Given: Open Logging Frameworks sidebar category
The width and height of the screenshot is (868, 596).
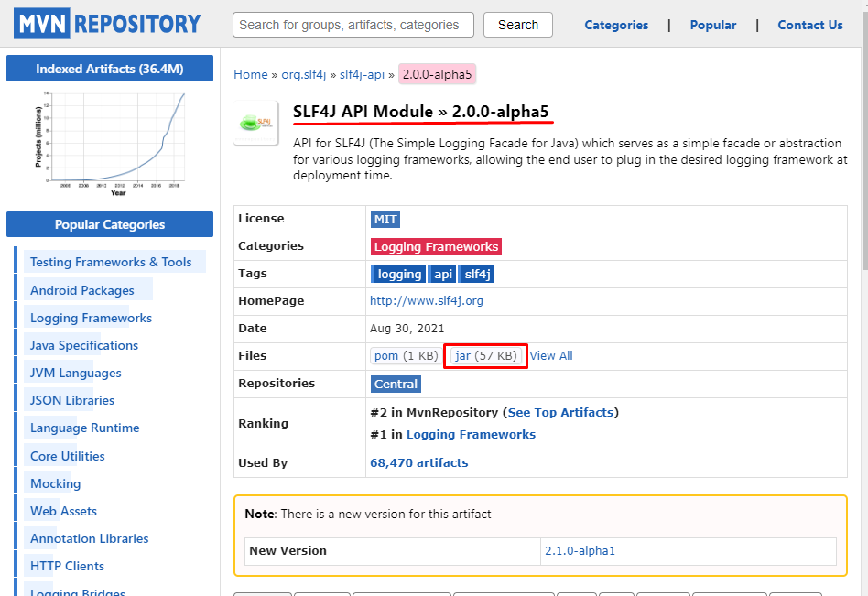Looking at the screenshot, I should pos(91,318).
